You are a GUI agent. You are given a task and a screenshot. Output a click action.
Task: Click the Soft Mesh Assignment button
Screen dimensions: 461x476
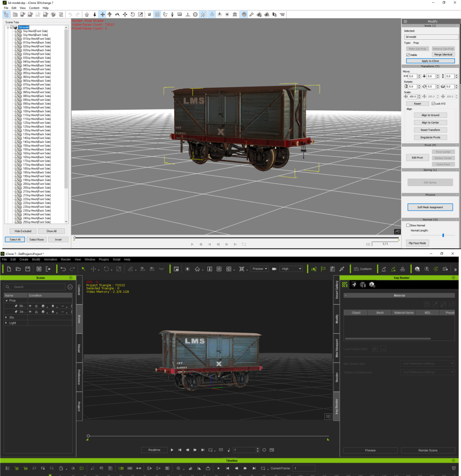tap(430, 207)
